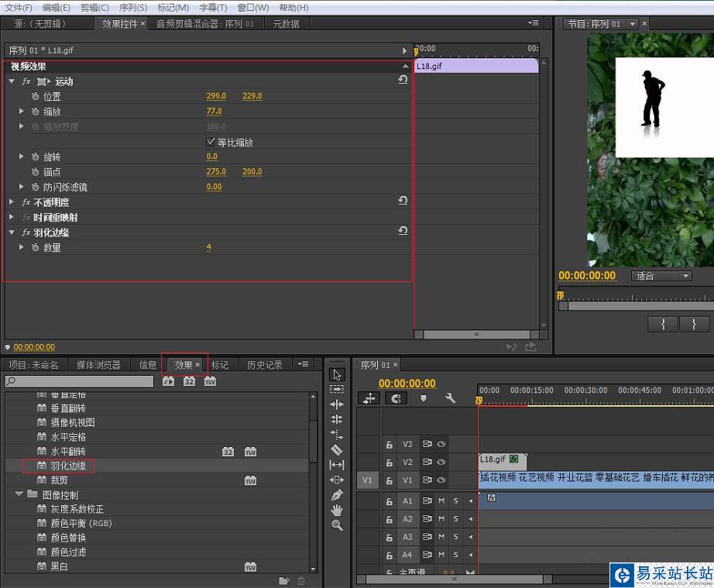Click the scale value 77.0
The width and height of the screenshot is (714, 588).
pyautogui.click(x=214, y=111)
